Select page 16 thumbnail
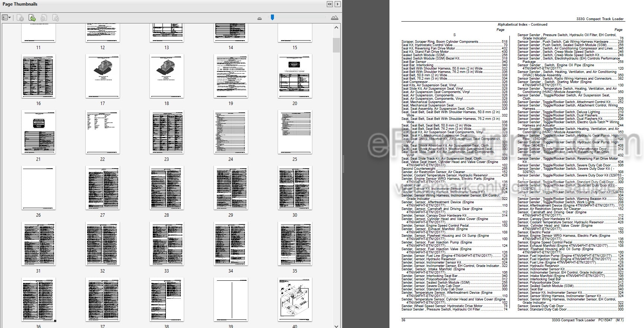The width and height of the screenshot is (644, 328). coord(38,76)
